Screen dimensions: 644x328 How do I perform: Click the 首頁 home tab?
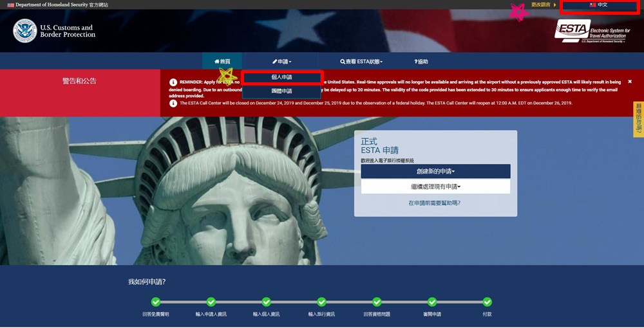[x=222, y=62]
